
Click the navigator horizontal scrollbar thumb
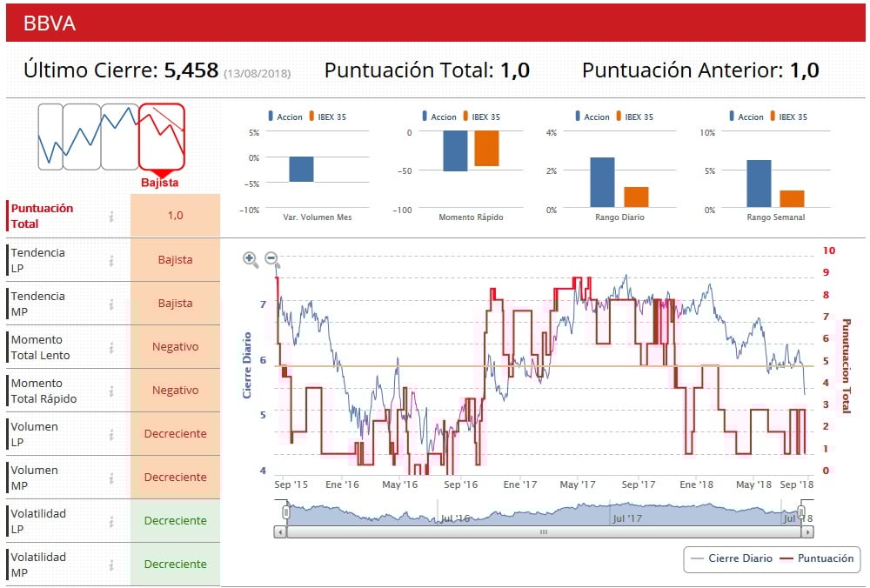[544, 532]
